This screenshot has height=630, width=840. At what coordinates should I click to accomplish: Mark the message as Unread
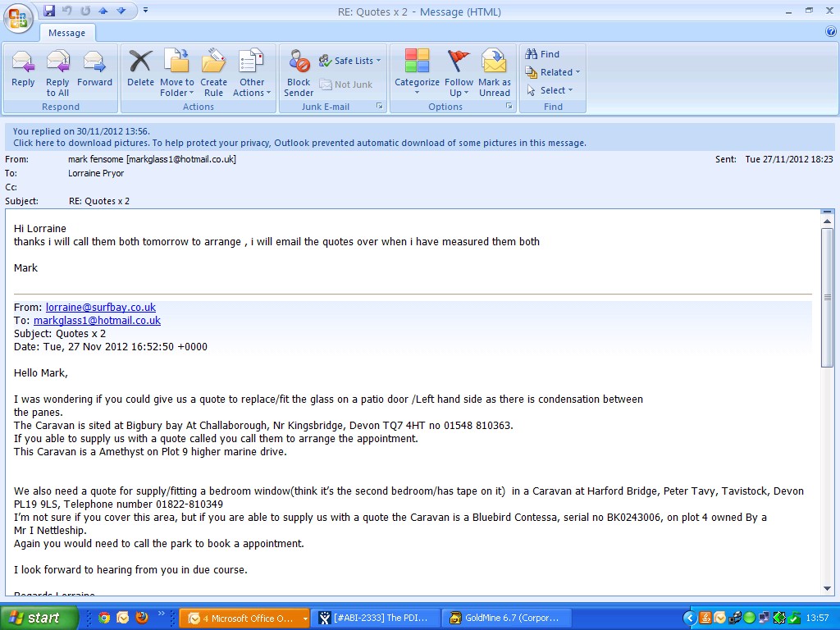click(495, 73)
